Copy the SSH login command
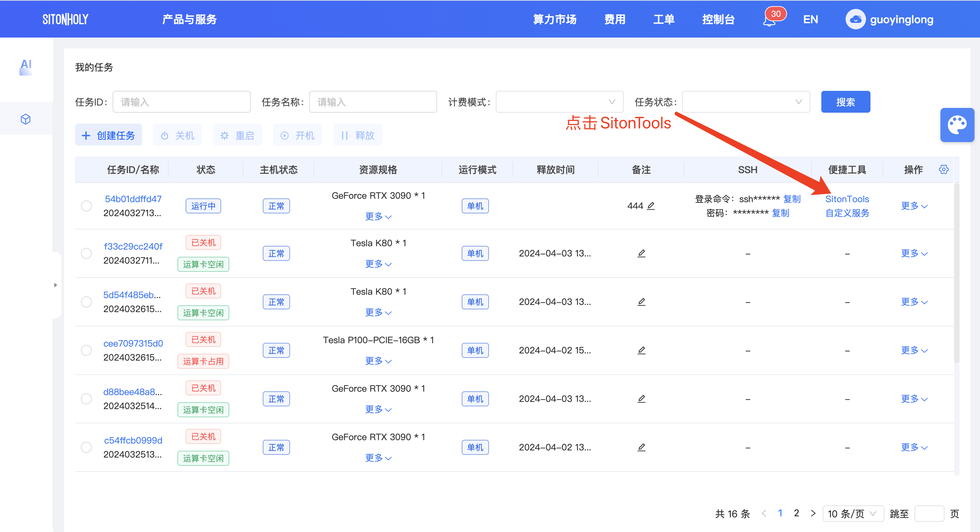The image size is (980, 532). (x=792, y=199)
